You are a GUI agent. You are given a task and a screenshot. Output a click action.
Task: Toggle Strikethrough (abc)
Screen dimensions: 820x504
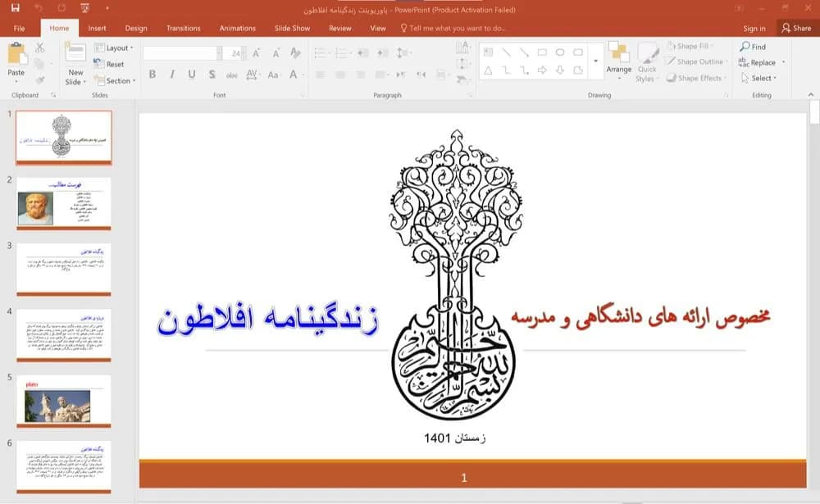tap(232, 75)
